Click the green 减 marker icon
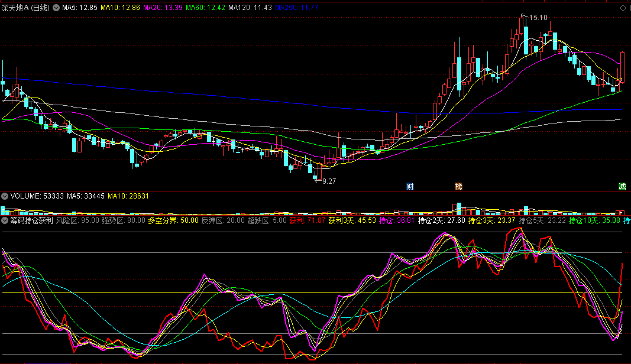 (x=622, y=186)
